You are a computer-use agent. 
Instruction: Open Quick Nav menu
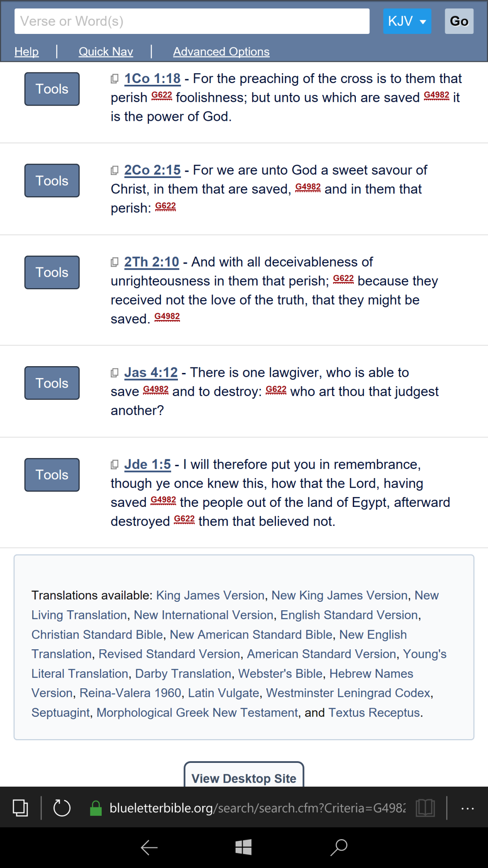click(106, 52)
